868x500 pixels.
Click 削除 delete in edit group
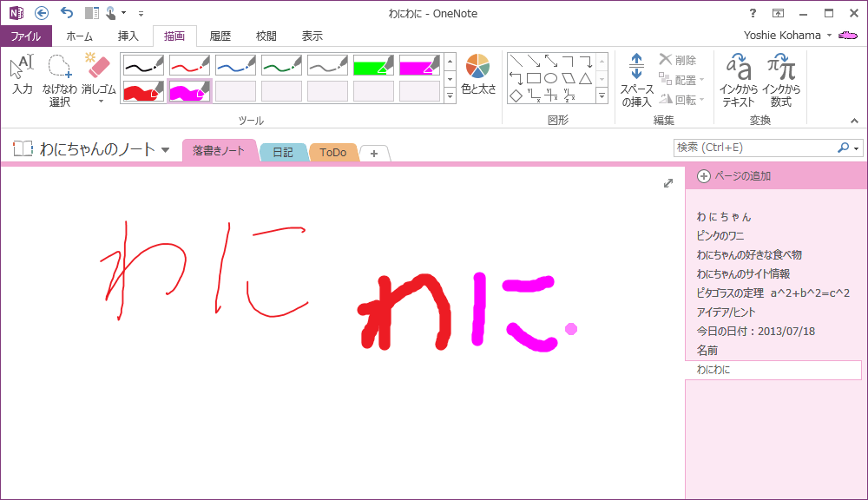click(x=678, y=60)
